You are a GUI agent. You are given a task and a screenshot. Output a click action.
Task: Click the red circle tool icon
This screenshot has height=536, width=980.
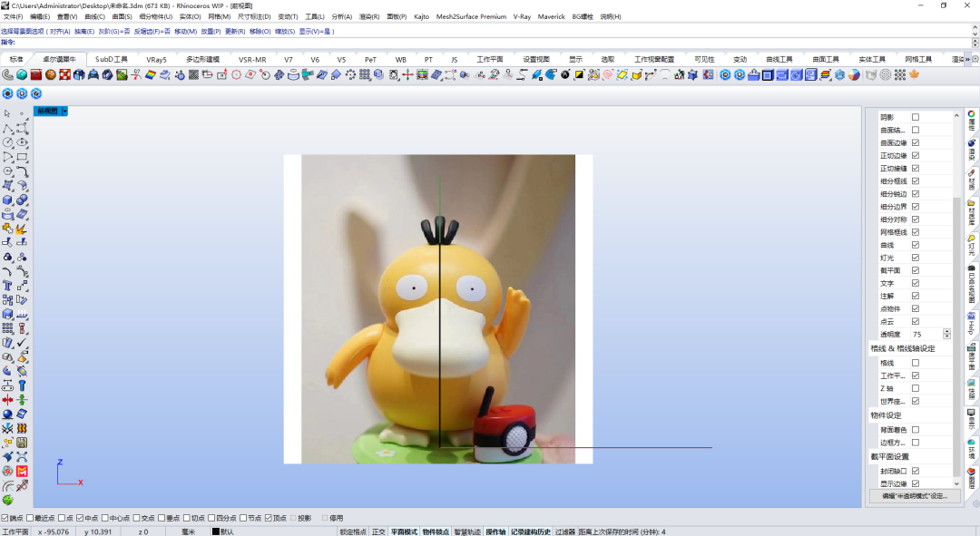(x=236, y=75)
